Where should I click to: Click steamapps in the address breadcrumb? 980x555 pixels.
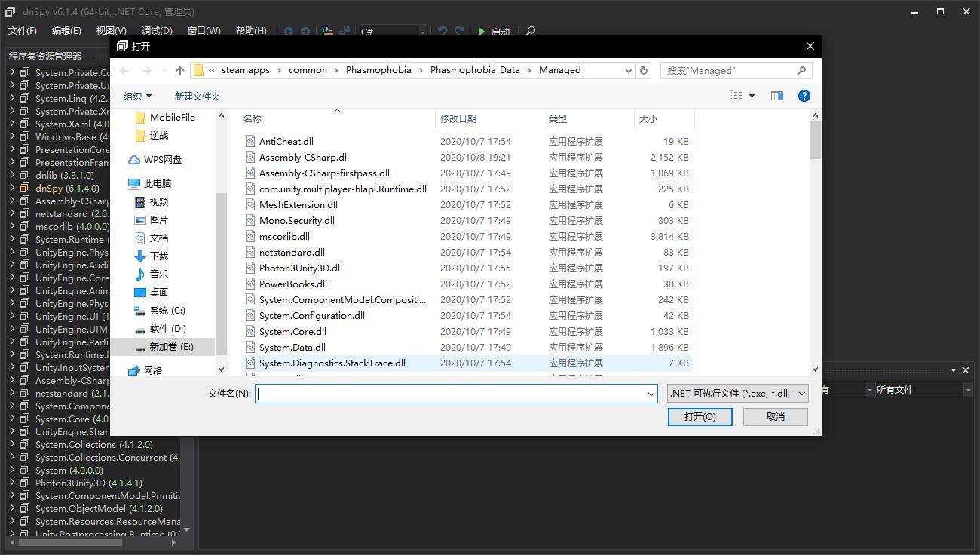pyautogui.click(x=246, y=70)
